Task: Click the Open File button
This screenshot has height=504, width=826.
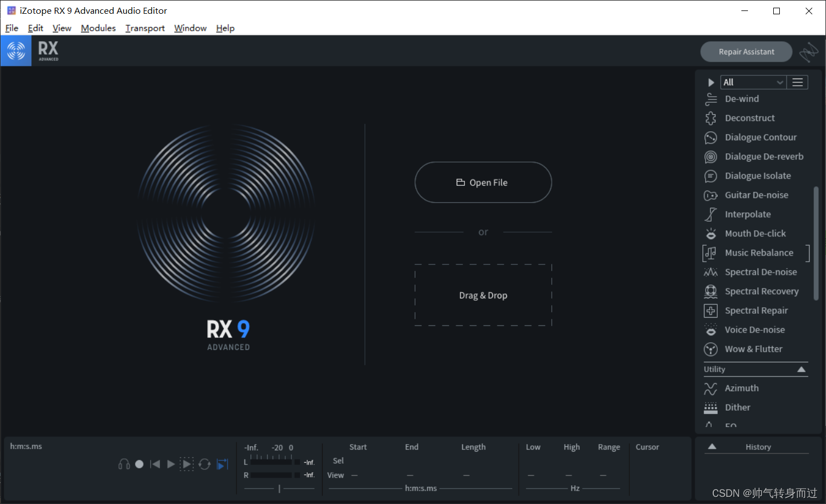Action: 483,182
